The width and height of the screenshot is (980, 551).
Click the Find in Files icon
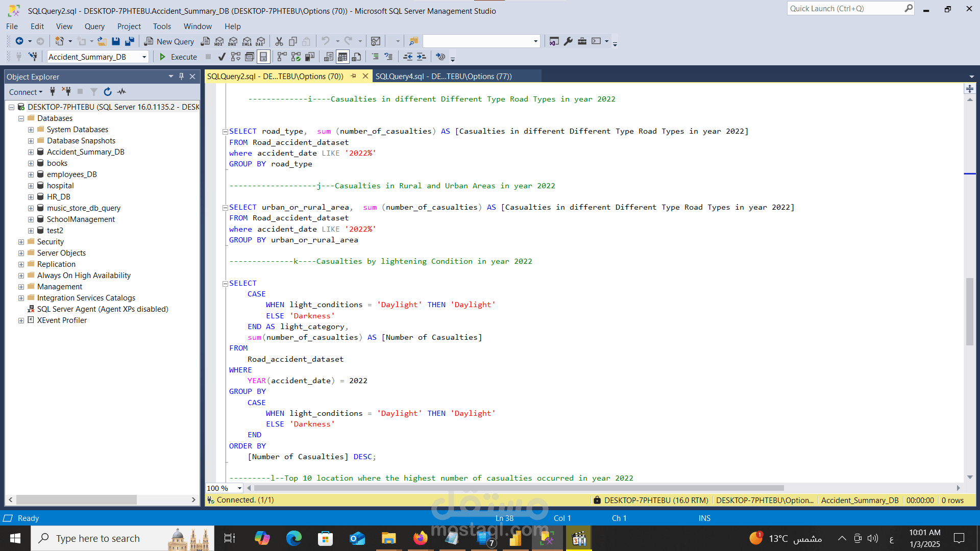413,41
